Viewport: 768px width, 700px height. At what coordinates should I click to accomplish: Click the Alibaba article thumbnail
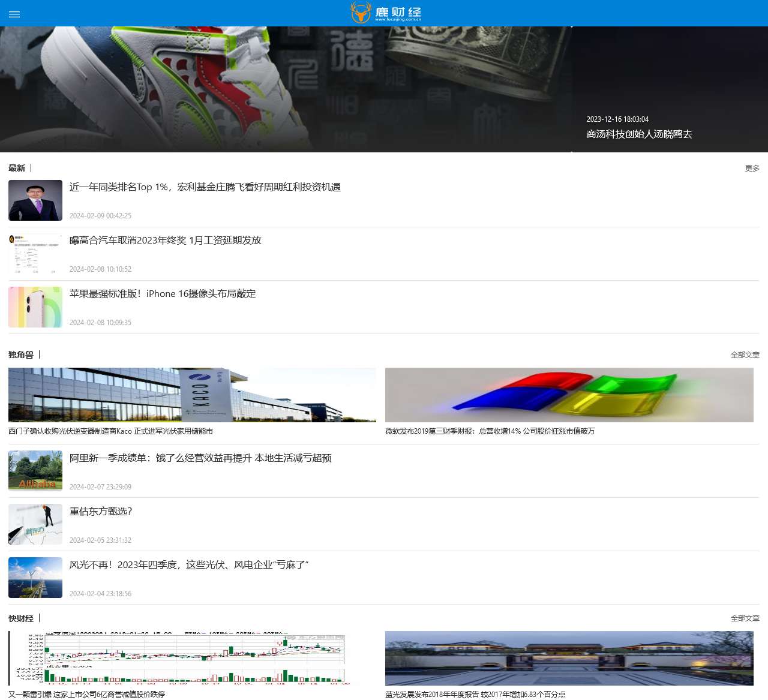(35, 471)
